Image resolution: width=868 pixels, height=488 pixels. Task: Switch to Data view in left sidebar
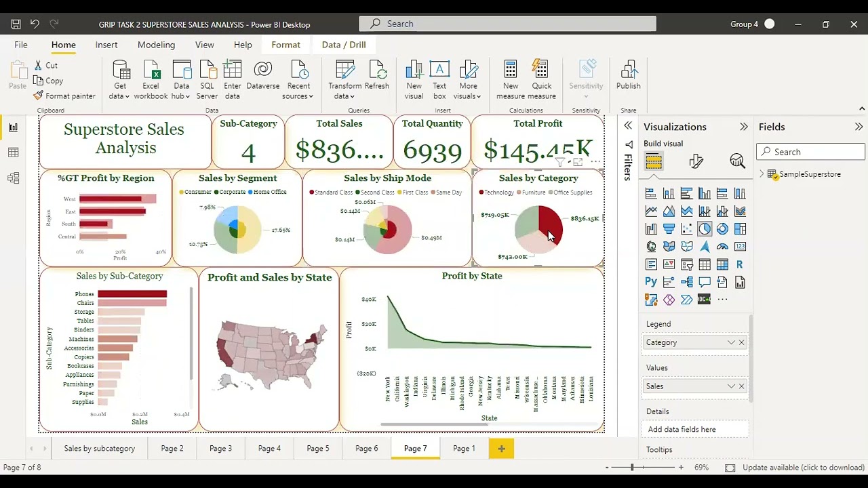point(13,152)
